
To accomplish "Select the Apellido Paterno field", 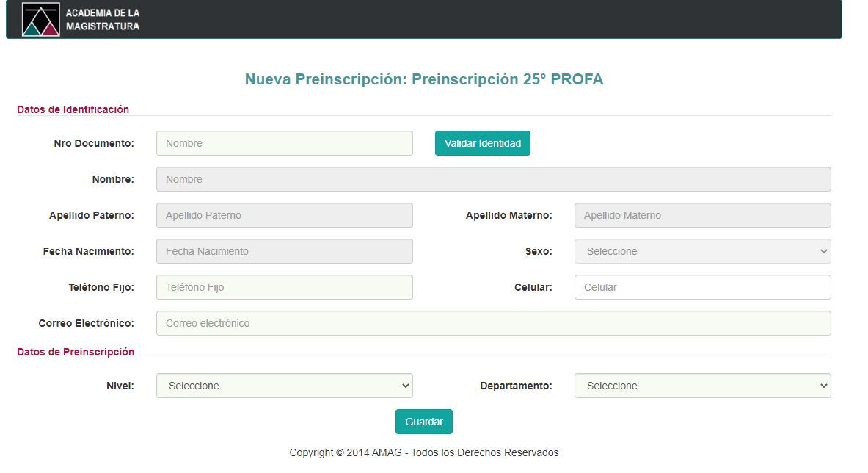I will tap(284, 215).
